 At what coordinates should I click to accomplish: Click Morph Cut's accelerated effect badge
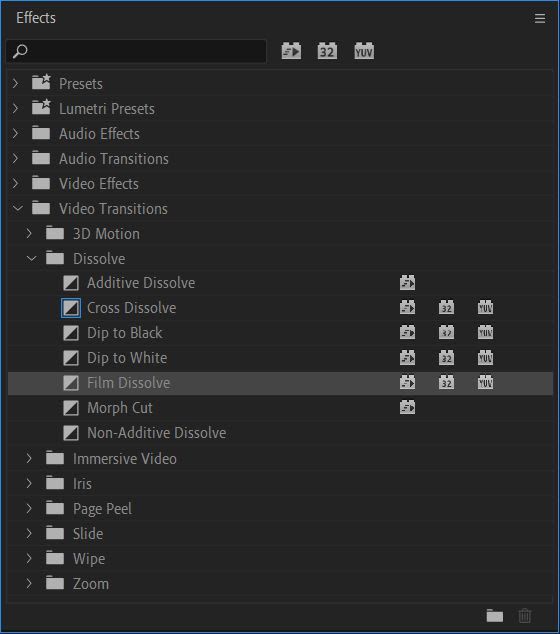tap(407, 408)
